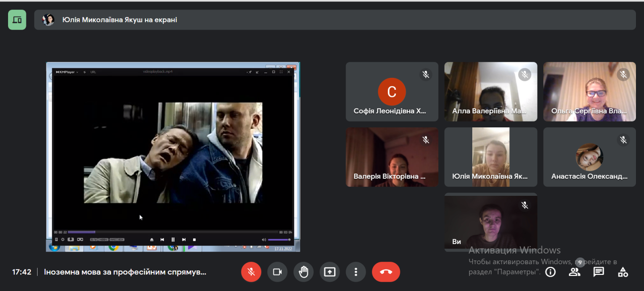The width and height of the screenshot is (644, 291).
Task: Unmute the microphone in the call bar
Action: pos(251,272)
